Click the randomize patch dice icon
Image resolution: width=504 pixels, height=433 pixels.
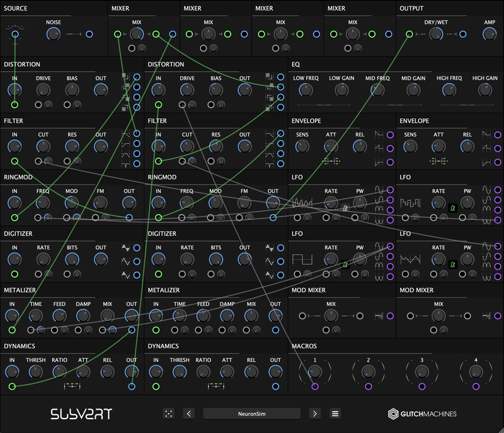click(168, 413)
